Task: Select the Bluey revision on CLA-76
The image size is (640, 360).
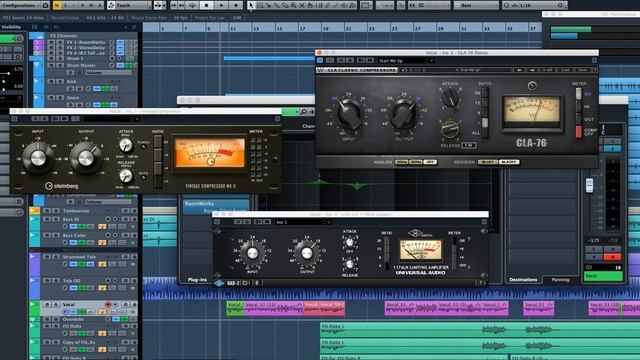Action: (x=488, y=162)
